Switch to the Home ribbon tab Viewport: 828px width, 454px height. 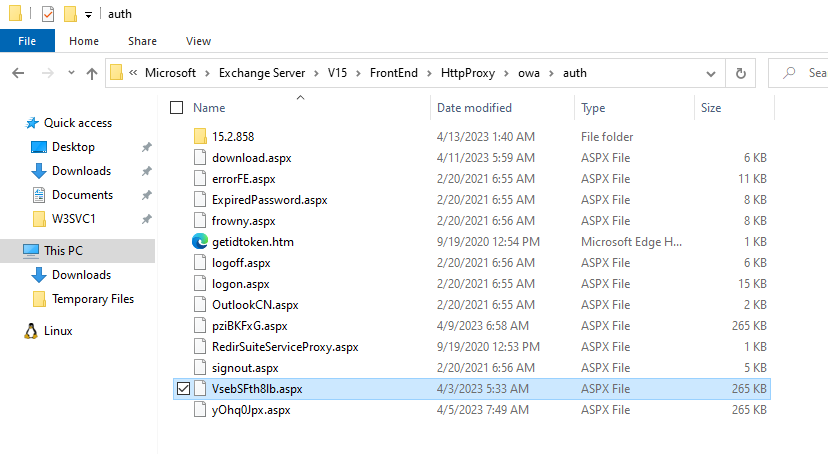pyautogui.click(x=84, y=41)
